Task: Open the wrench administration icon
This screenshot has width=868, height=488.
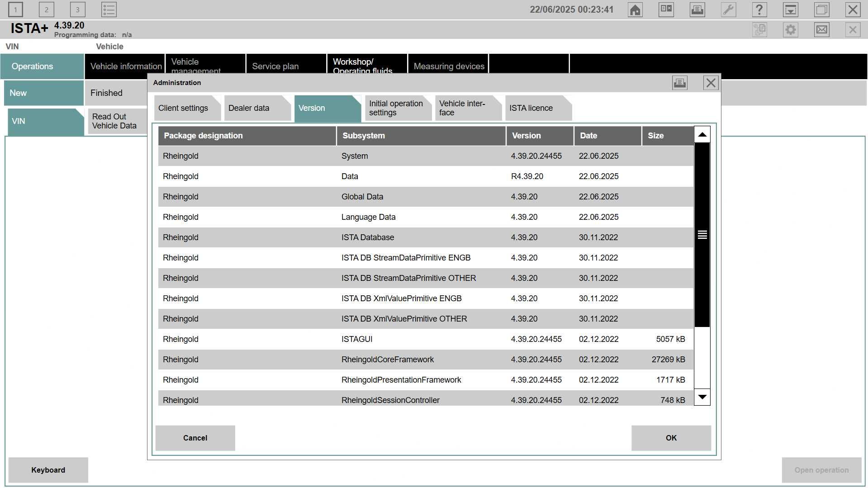Action: [x=729, y=9]
